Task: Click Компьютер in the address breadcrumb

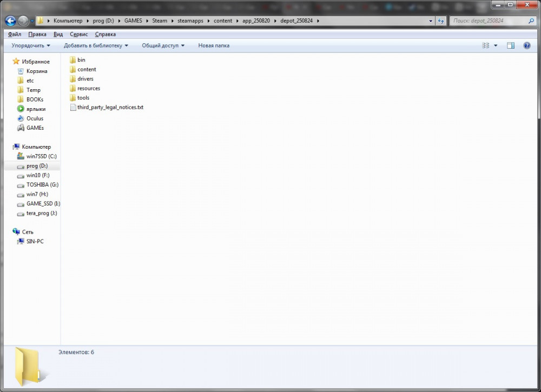Action: tap(68, 21)
